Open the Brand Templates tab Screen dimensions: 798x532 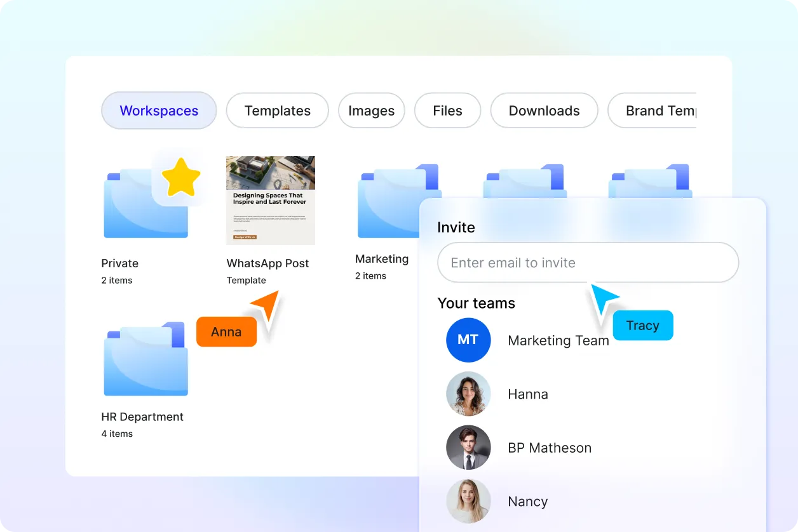pos(653,110)
